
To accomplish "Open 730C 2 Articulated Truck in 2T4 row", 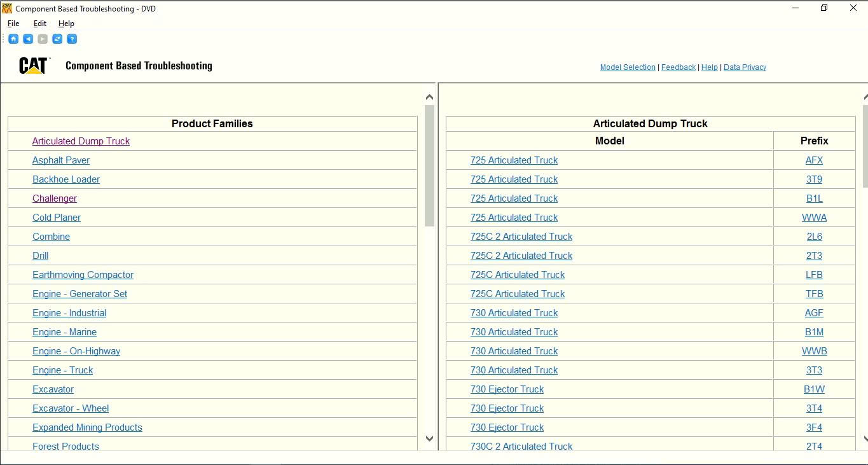I will tap(521, 447).
